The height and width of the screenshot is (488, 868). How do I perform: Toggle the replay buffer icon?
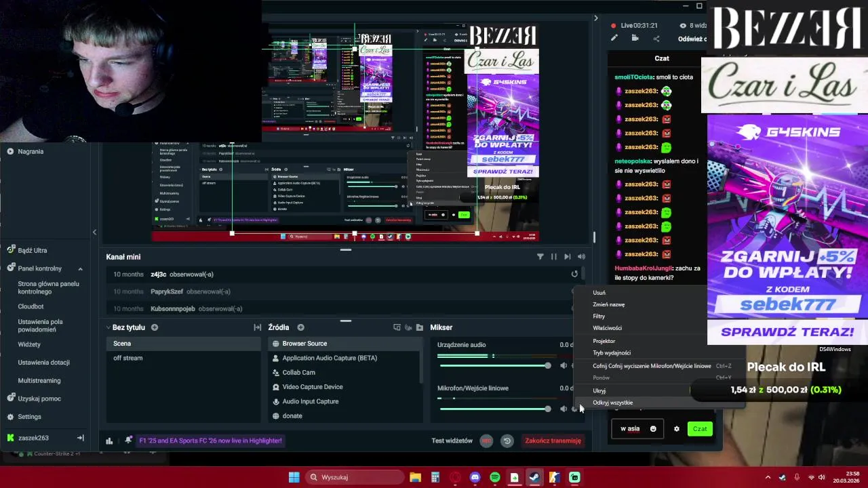pyautogui.click(x=507, y=441)
